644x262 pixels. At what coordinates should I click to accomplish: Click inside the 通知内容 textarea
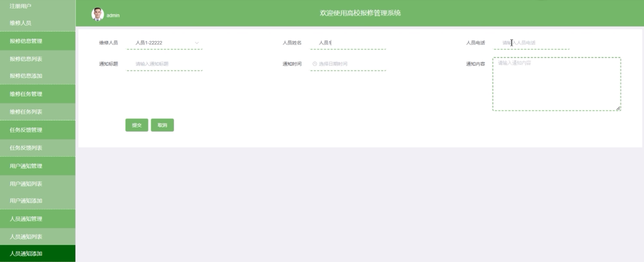pyautogui.click(x=557, y=84)
